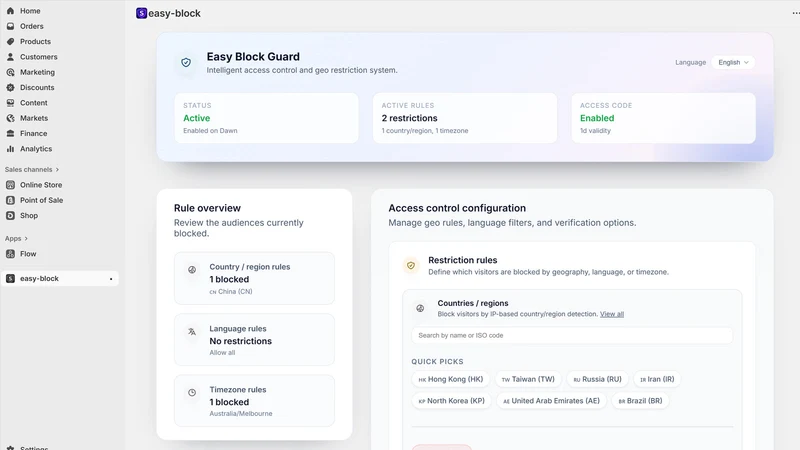This screenshot has height=450, width=800.
Task: Navigate to Analytics
Action: point(36,148)
